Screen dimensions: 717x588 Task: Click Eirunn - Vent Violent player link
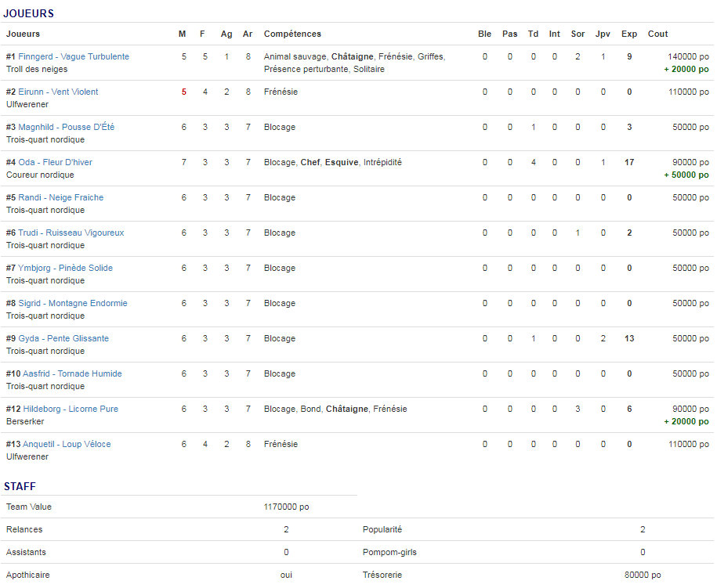pos(58,92)
